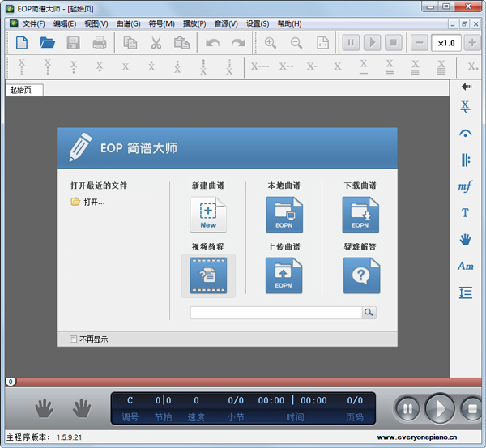This screenshot has width=486, height=448.
Task: Open 疑难解答 help question icon
Action: pyautogui.click(x=361, y=275)
